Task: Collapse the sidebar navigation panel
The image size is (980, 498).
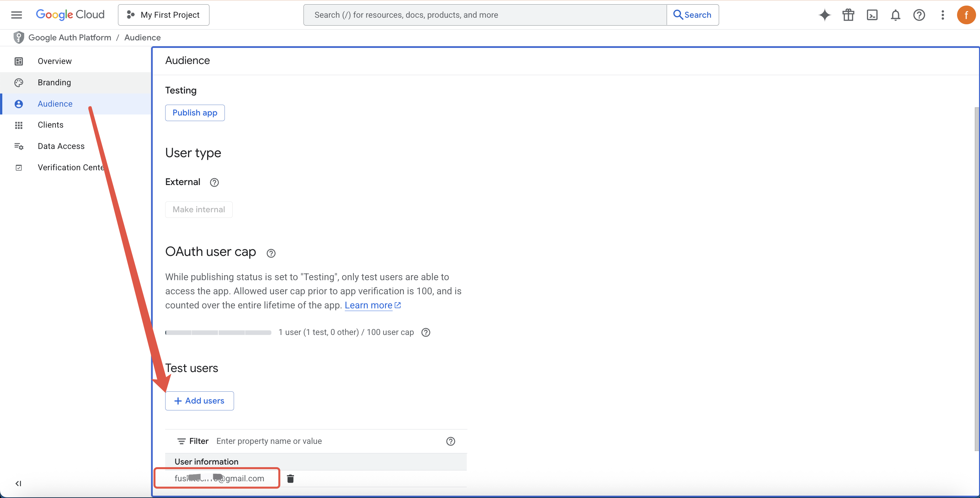Action: [18, 483]
